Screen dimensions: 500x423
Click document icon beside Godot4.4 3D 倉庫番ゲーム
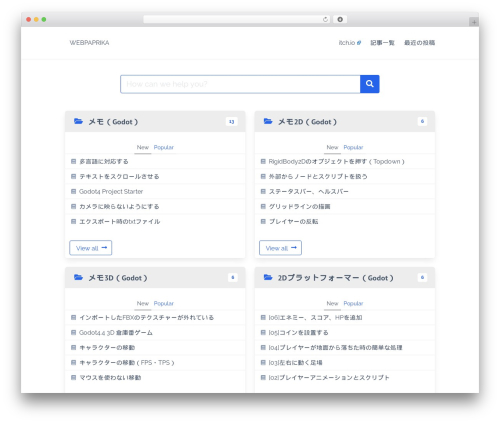coord(74,332)
